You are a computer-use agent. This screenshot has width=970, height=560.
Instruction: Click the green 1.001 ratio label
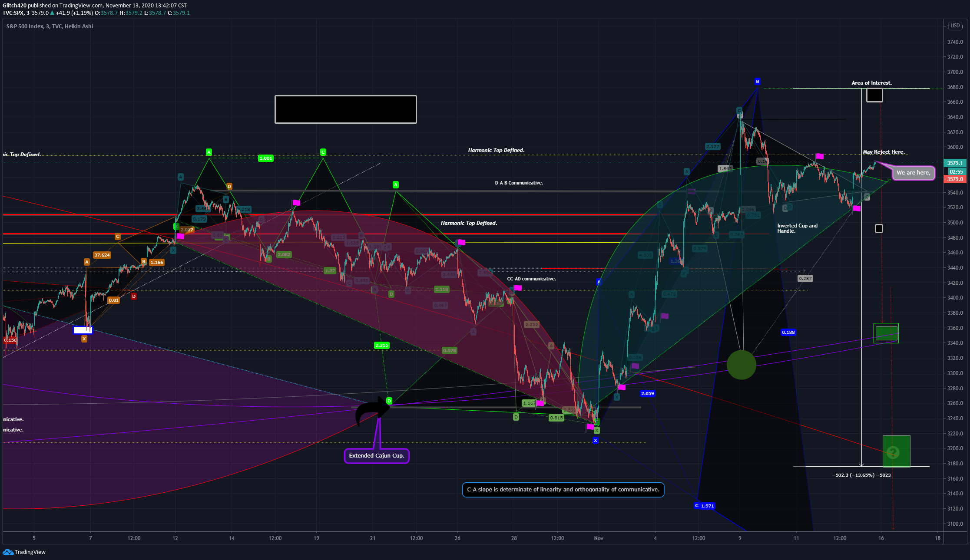(265, 158)
